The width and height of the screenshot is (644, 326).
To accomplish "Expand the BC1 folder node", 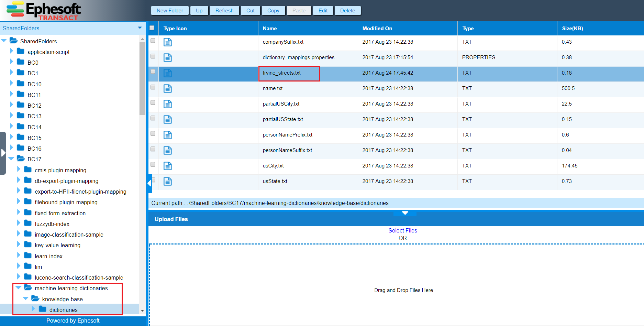I will click(11, 72).
